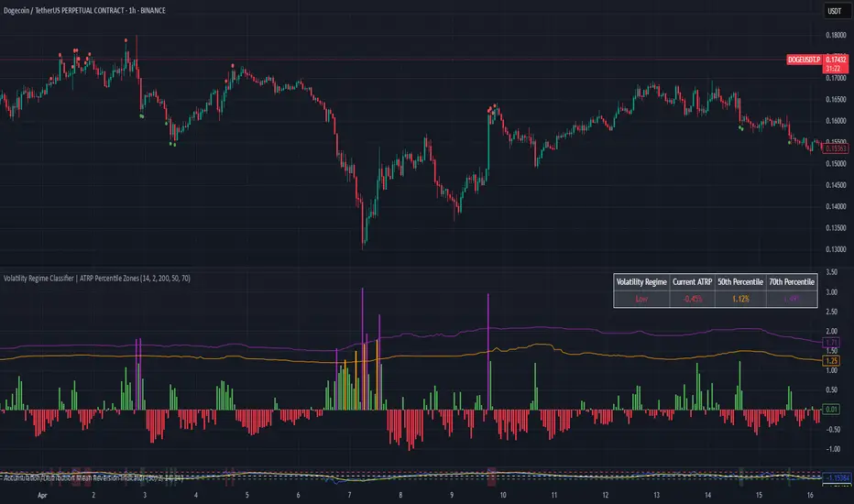Click the 0.14000 price axis label

[836, 206]
